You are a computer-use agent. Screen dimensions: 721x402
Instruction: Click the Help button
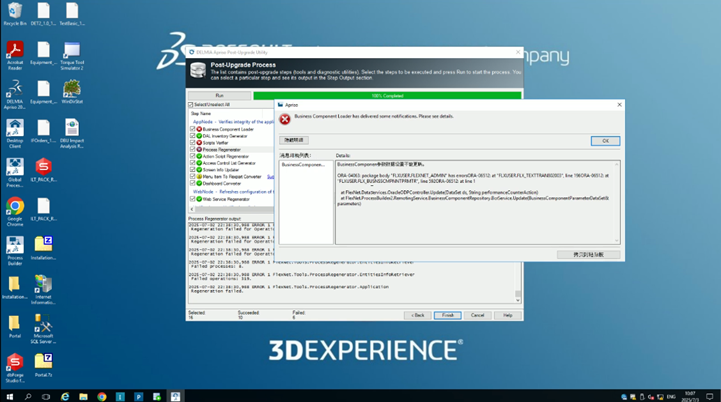(x=508, y=316)
